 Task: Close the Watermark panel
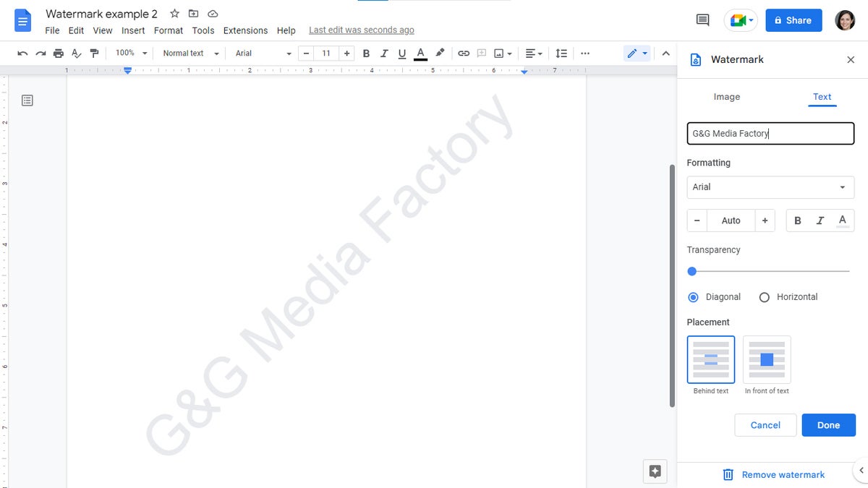(x=851, y=60)
